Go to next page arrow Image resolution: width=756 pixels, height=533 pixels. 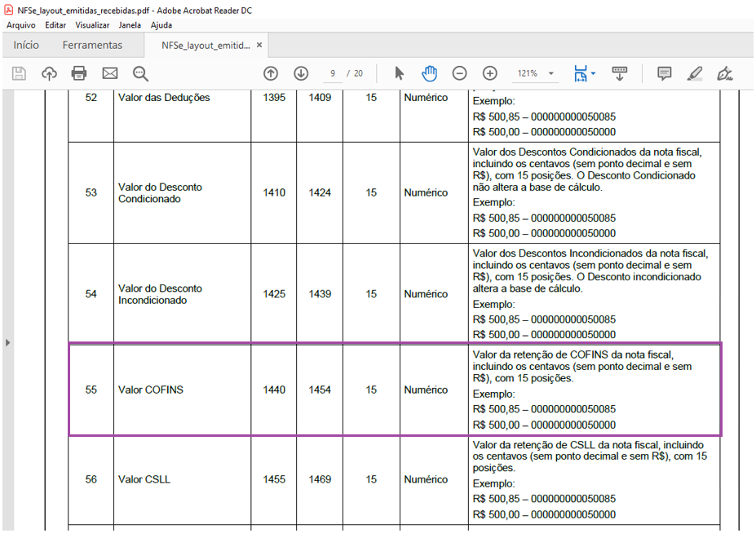tap(301, 73)
